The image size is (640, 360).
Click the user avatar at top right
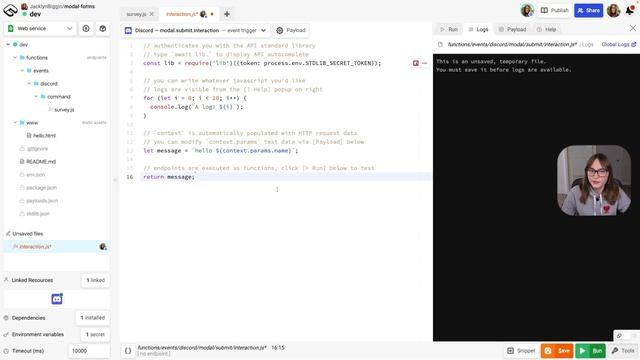click(613, 11)
